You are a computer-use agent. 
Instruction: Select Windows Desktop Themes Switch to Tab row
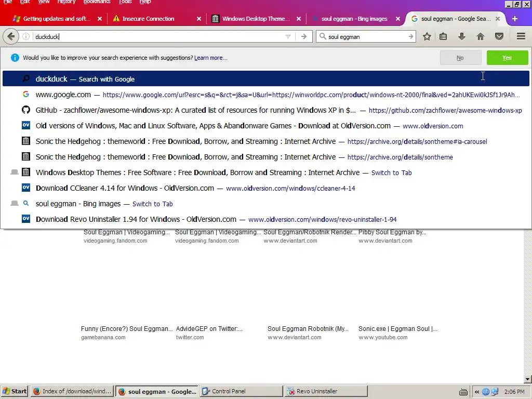(265, 172)
